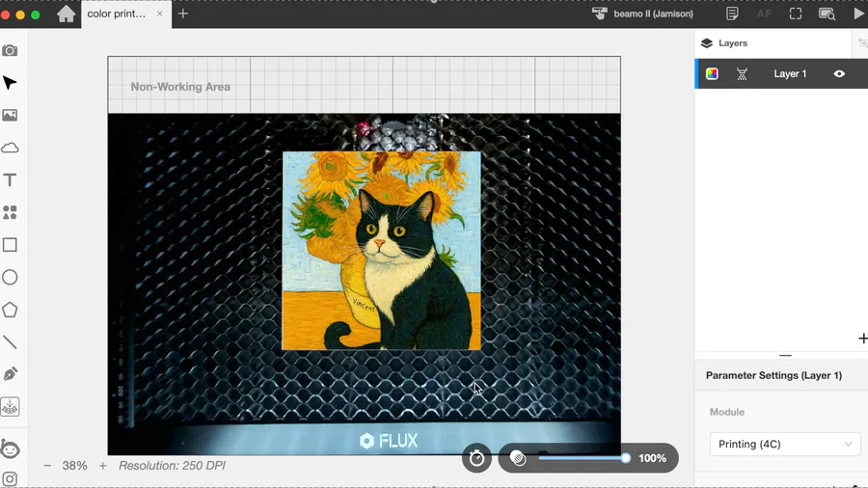Select the Rectangle tool
868x488 pixels.
10,245
